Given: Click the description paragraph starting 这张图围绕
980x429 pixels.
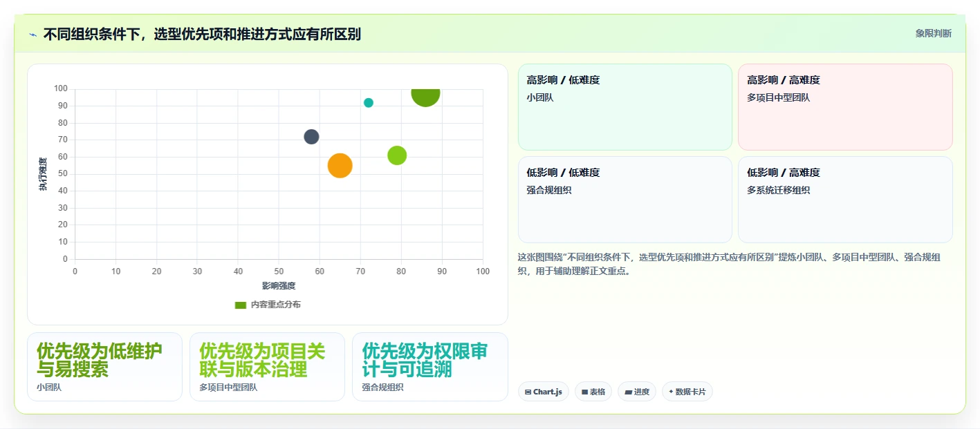Looking at the screenshot, I should 729,264.
